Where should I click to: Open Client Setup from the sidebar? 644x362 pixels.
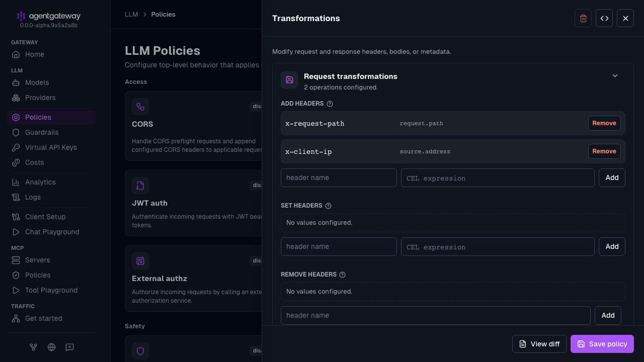tap(51, 217)
